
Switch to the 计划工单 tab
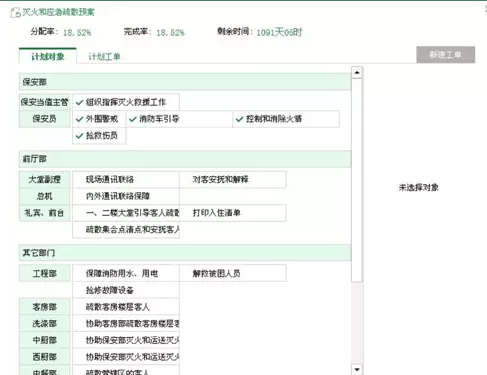point(104,57)
